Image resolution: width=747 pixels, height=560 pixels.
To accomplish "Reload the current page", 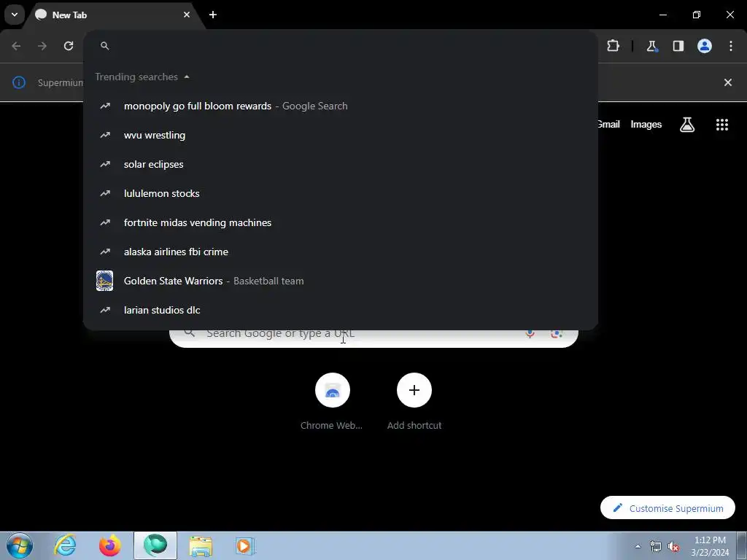I will [69, 46].
